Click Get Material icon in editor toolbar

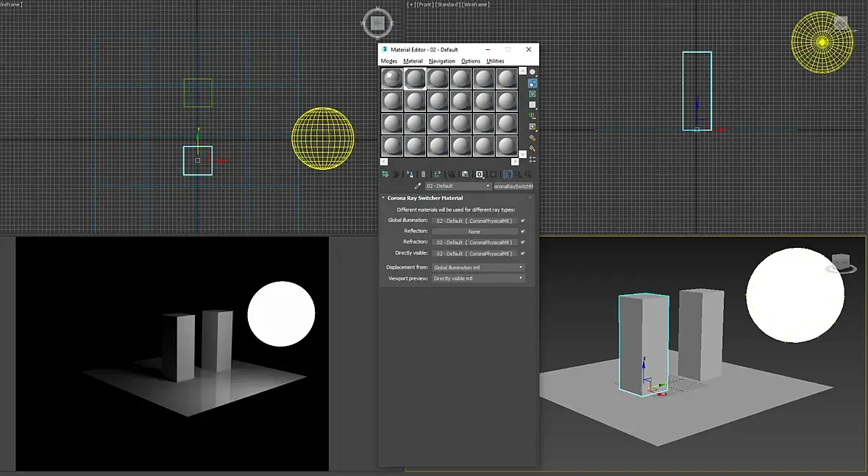385,174
